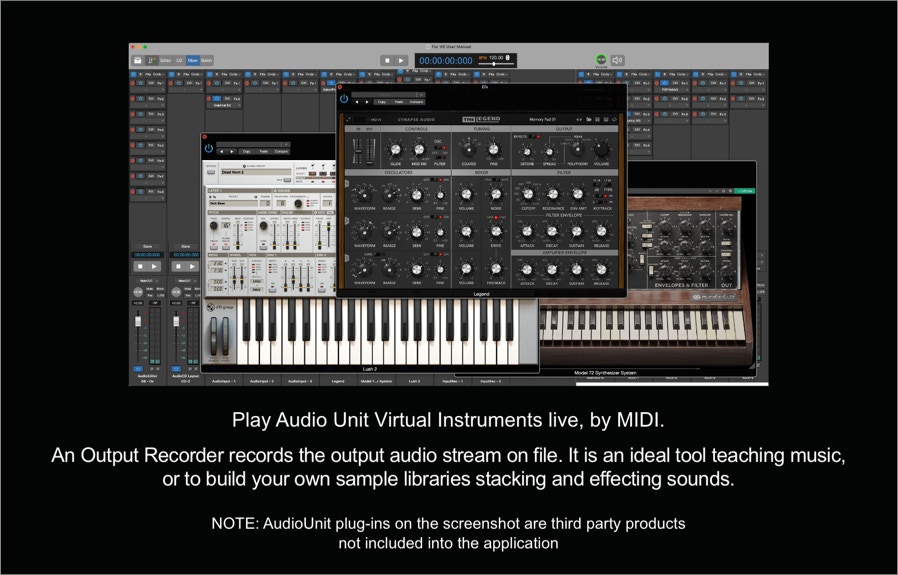Click the Legend output Volume knob
898x575 pixels.
[x=601, y=150]
